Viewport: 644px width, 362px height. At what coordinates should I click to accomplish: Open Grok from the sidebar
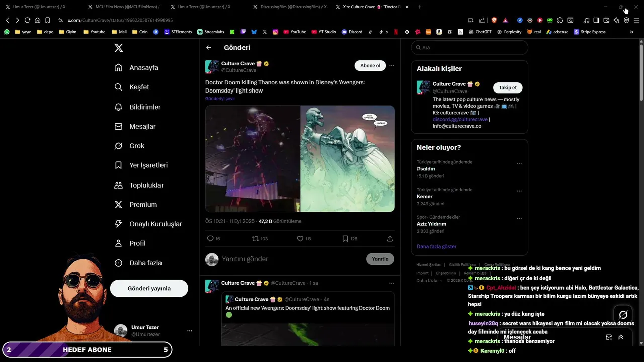pyautogui.click(x=129, y=146)
